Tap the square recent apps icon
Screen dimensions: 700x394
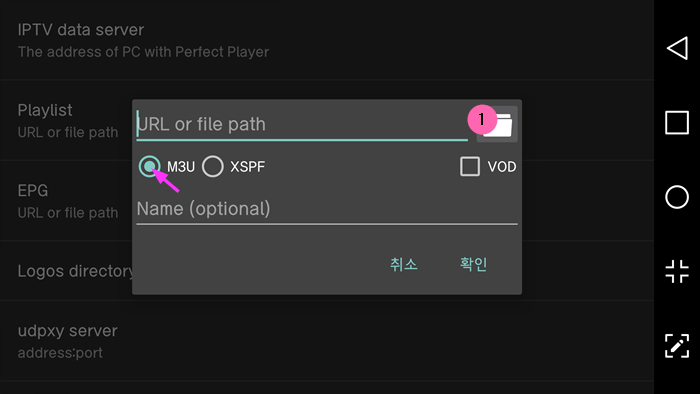677,122
